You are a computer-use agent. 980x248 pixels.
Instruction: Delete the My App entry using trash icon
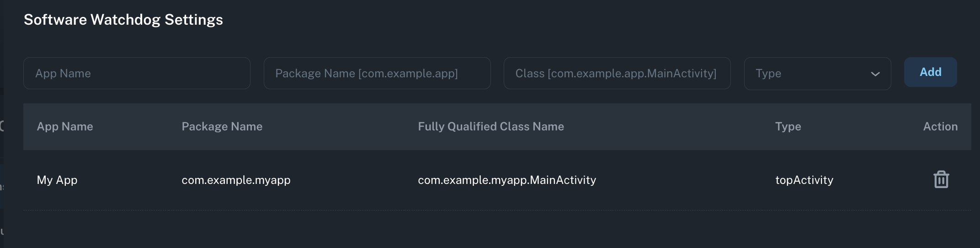click(x=941, y=179)
